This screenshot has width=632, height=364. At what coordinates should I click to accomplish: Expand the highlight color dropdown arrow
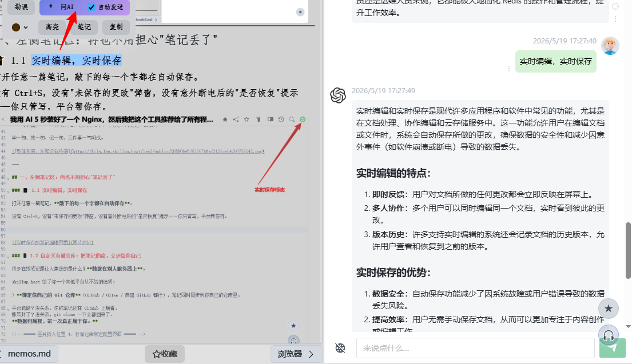tap(26, 28)
